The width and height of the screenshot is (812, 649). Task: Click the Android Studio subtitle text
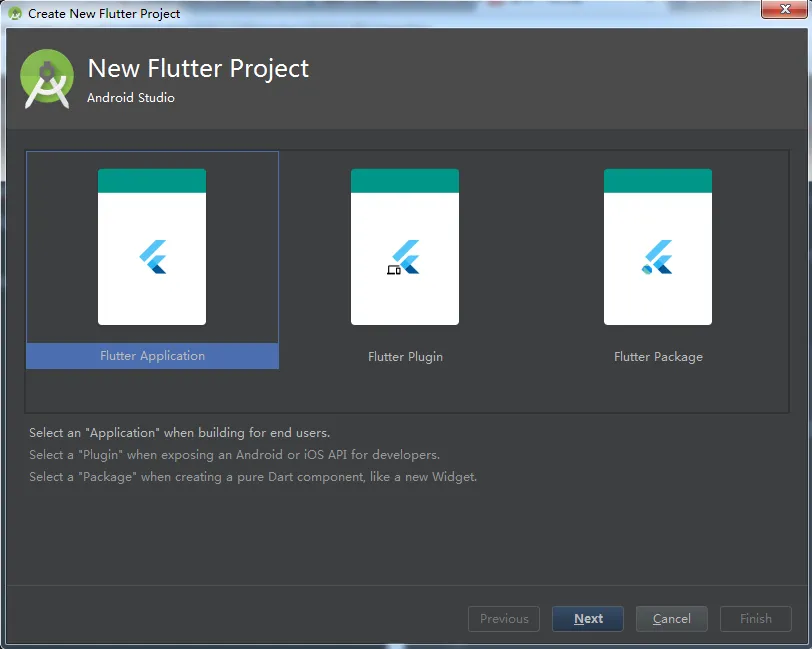tap(130, 98)
